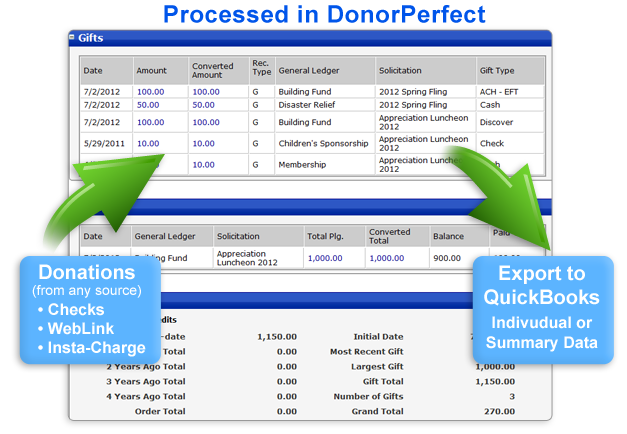This screenshot has height=434, width=627.
Task: Open the 50.00 Converted Amount in the Cash row
Action: point(204,105)
